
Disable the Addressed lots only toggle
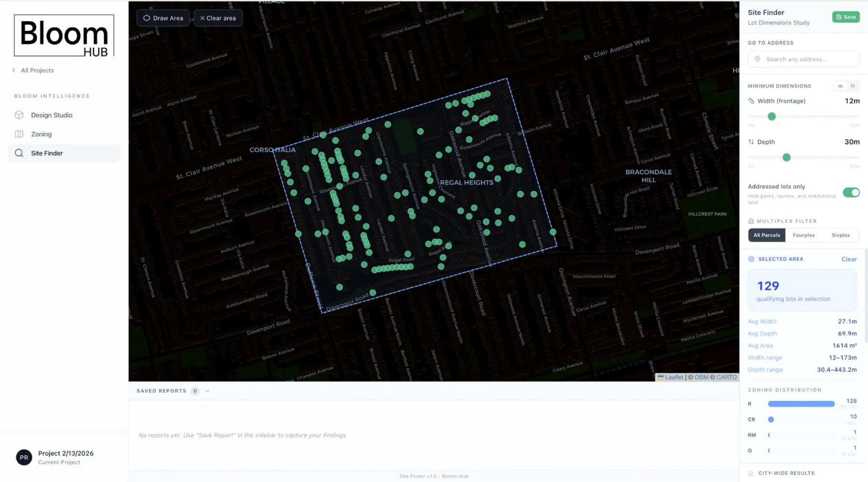(851, 192)
